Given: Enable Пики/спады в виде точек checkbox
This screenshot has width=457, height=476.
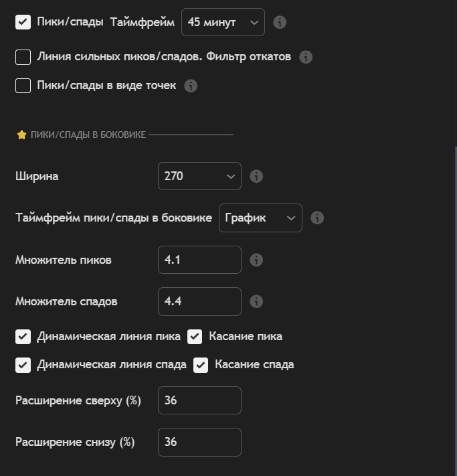Looking at the screenshot, I should (23, 86).
